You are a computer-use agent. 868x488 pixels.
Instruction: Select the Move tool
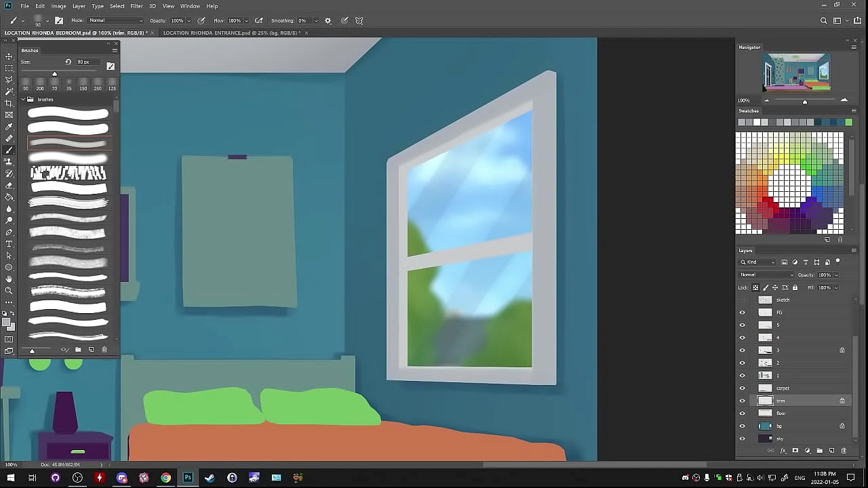[9, 56]
